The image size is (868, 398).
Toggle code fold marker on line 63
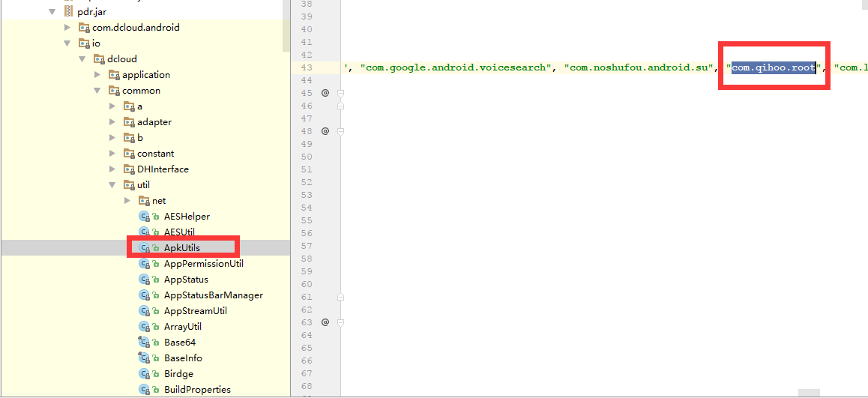coord(341,322)
